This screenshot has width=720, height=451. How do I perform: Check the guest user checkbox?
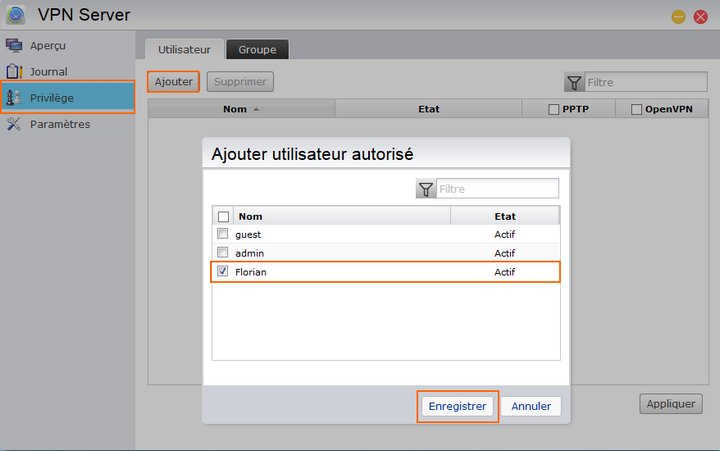point(223,234)
